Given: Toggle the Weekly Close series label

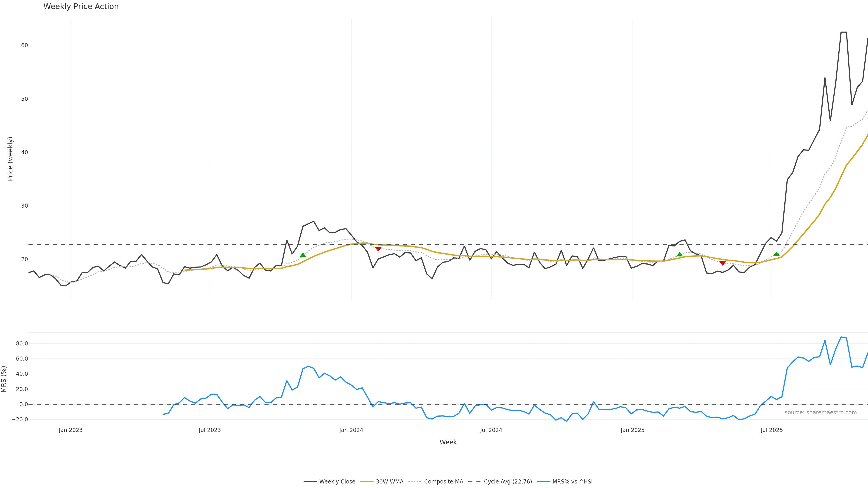Looking at the screenshot, I should coord(337,482).
